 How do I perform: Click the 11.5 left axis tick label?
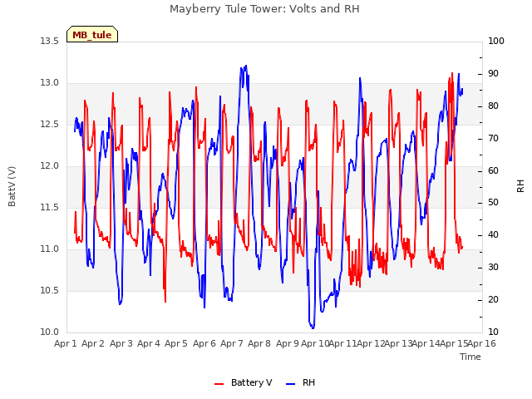pos(50,207)
